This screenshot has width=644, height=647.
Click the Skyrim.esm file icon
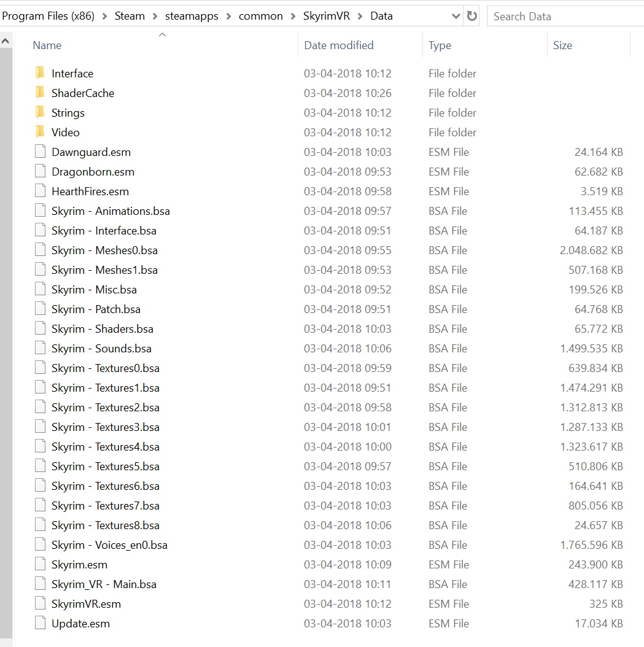point(40,564)
